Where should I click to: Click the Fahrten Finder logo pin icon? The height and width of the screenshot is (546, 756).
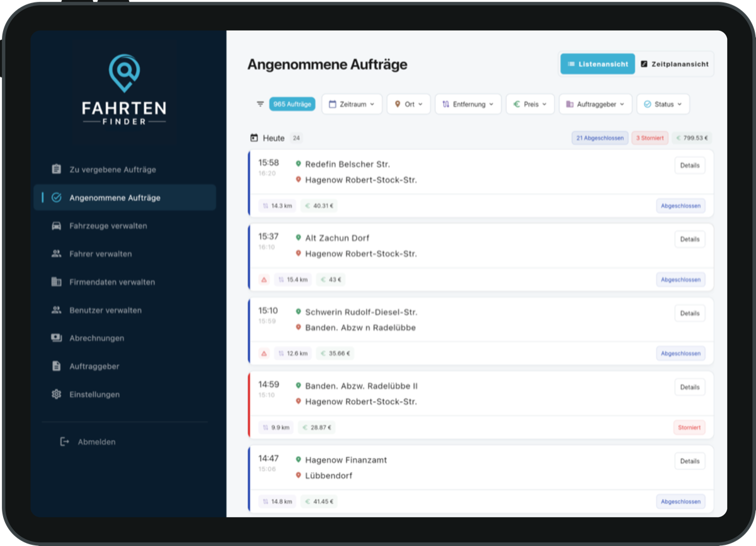tap(124, 72)
